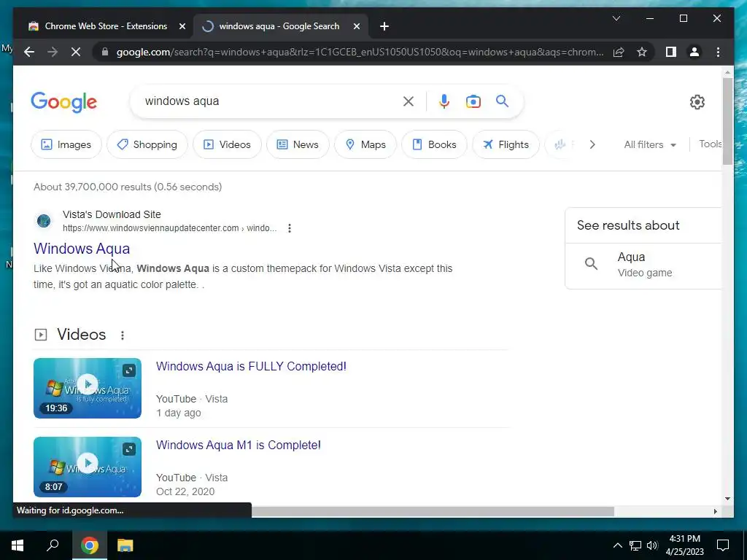Image resolution: width=747 pixels, height=560 pixels.
Task: Open the volume control in system tray
Action: point(653,545)
